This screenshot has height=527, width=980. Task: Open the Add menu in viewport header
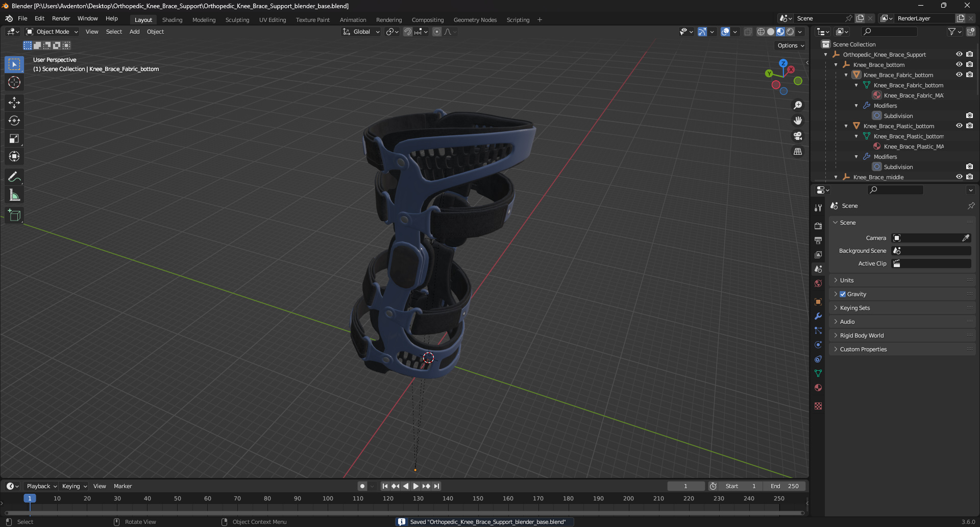(134, 32)
